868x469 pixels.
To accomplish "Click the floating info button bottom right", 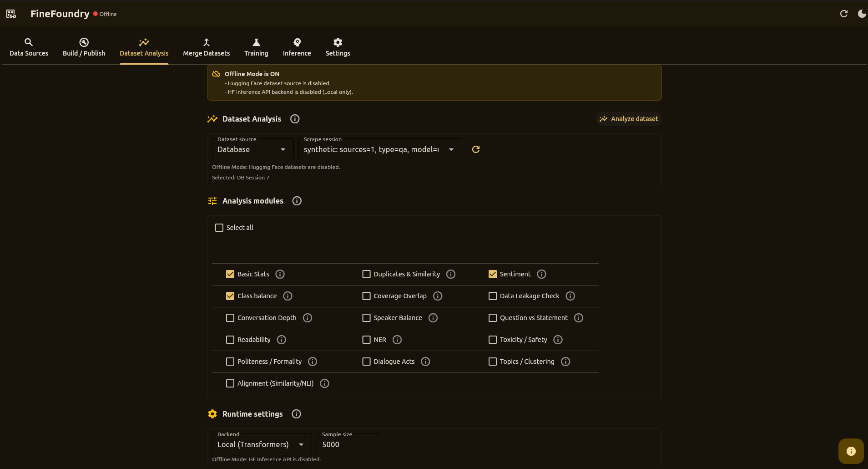I will (850, 451).
